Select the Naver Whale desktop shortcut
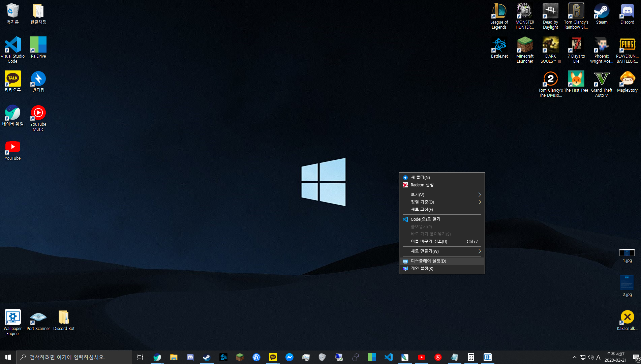641x364 pixels. [13, 116]
